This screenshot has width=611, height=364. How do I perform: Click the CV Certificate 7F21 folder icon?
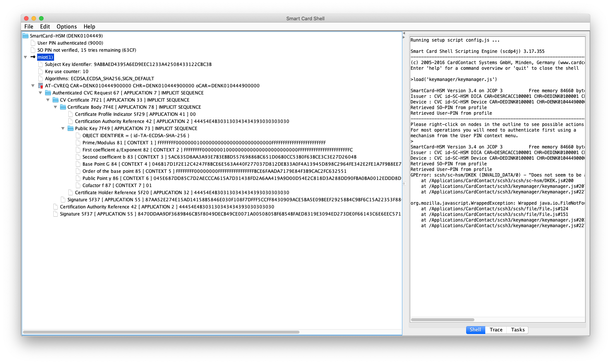pos(56,100)
